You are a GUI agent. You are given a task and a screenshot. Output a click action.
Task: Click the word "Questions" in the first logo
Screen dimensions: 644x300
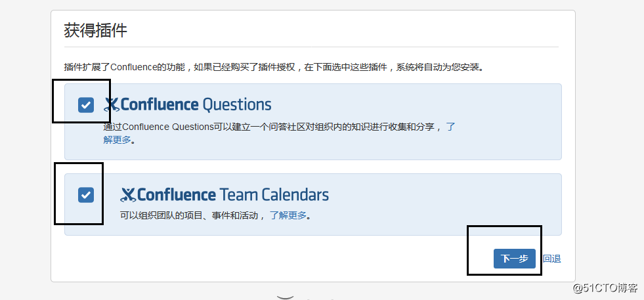[236, 104]
